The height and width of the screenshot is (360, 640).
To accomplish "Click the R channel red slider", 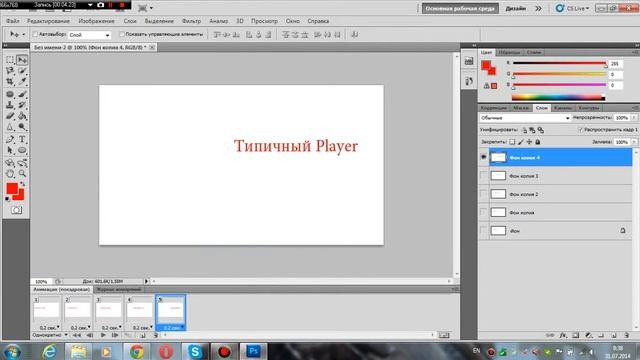I will [x=559, y=63].
